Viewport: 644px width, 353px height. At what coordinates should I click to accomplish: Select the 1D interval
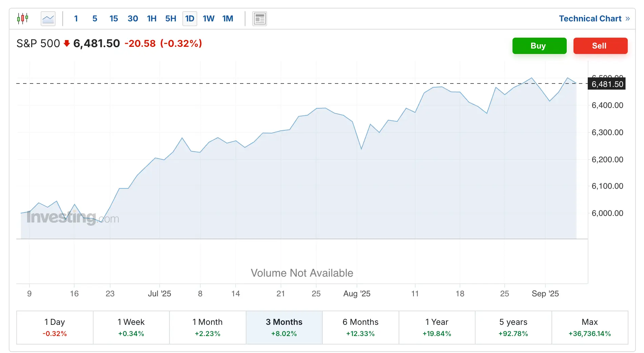click(190, 19)
